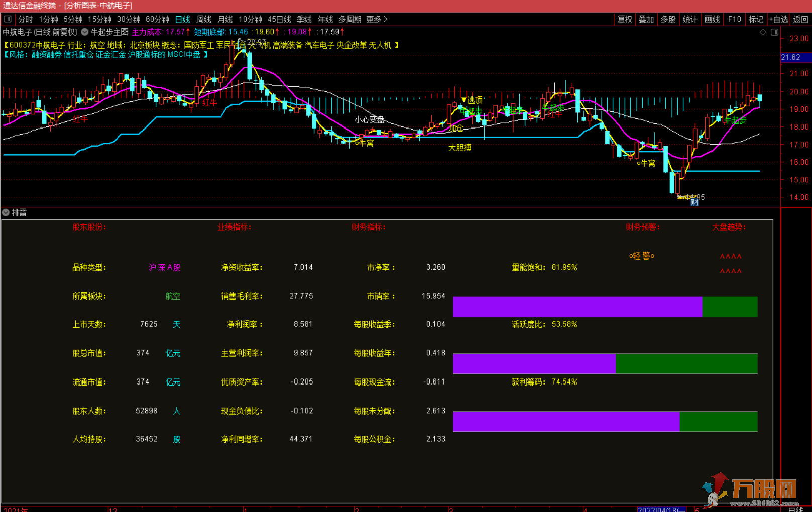
Task: Click the 上市天数 value 7625
Action: [149, 324]
